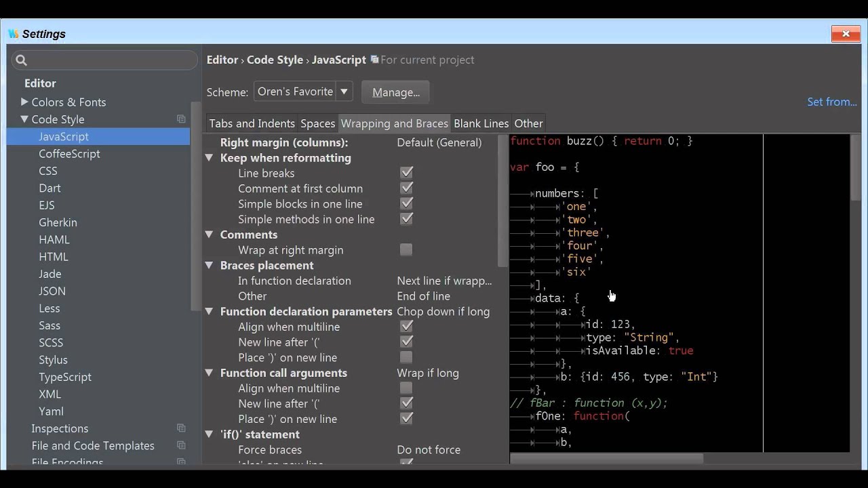Screen dimensions: 868x488
Task: Collapse the Comments section
Action: tap(210, 235)
